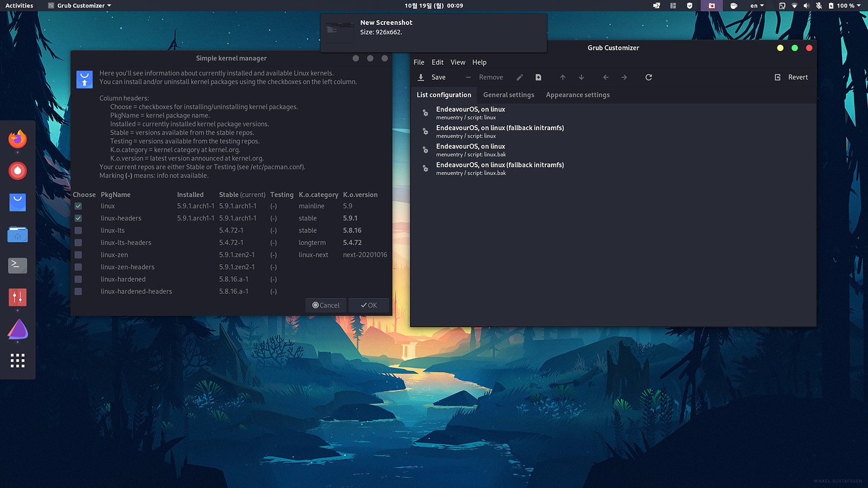This screenshot has height=488, width=868.
Task: Open the Help menu in Grub Customizer
Action: pos(479,62)
